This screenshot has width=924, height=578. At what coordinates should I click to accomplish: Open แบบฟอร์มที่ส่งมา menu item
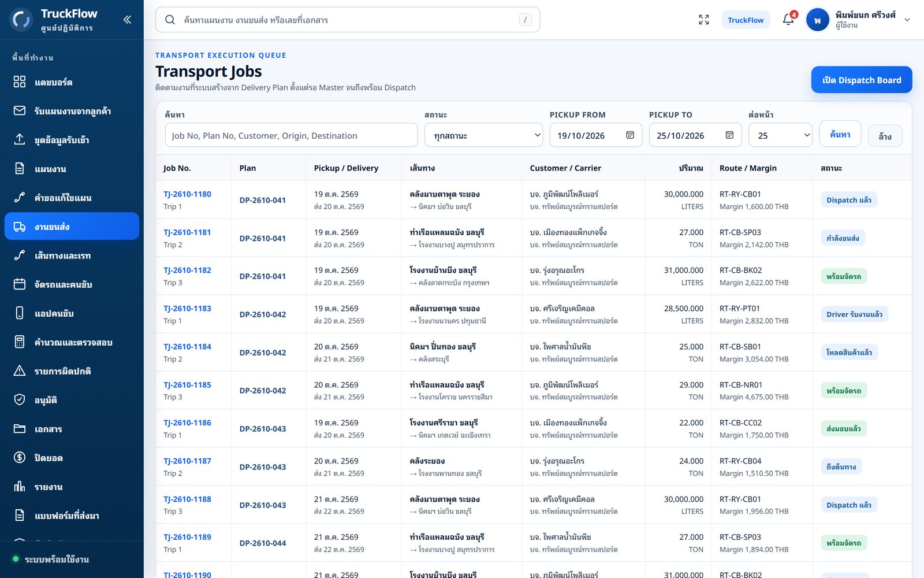pos(72,515)
